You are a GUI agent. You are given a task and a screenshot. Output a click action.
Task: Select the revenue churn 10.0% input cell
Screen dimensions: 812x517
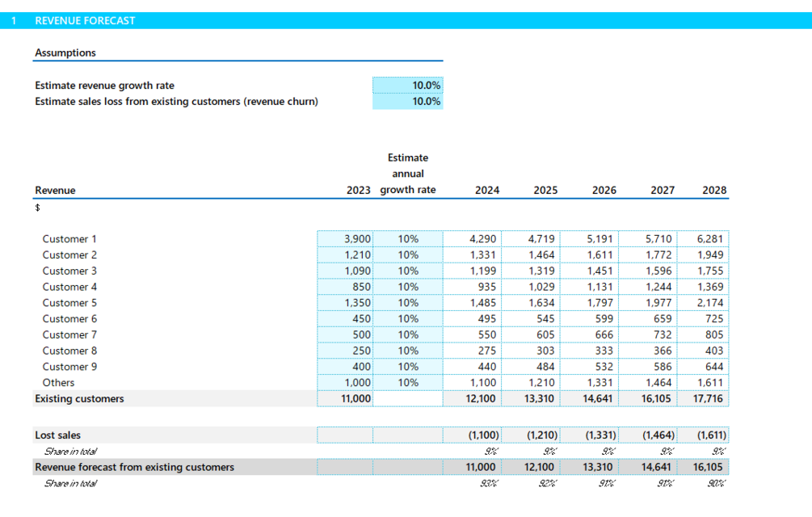(x=407, y=102)
